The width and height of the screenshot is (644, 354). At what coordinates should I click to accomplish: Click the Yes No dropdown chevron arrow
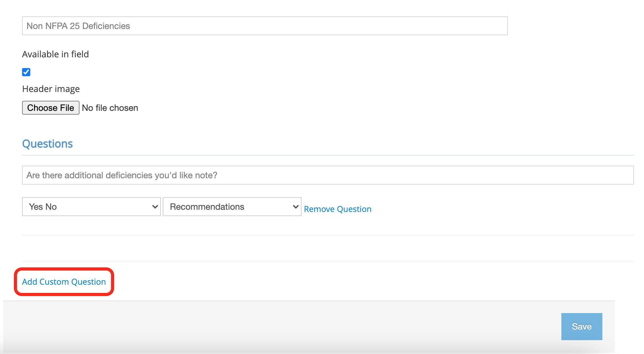tap(155, 207)
